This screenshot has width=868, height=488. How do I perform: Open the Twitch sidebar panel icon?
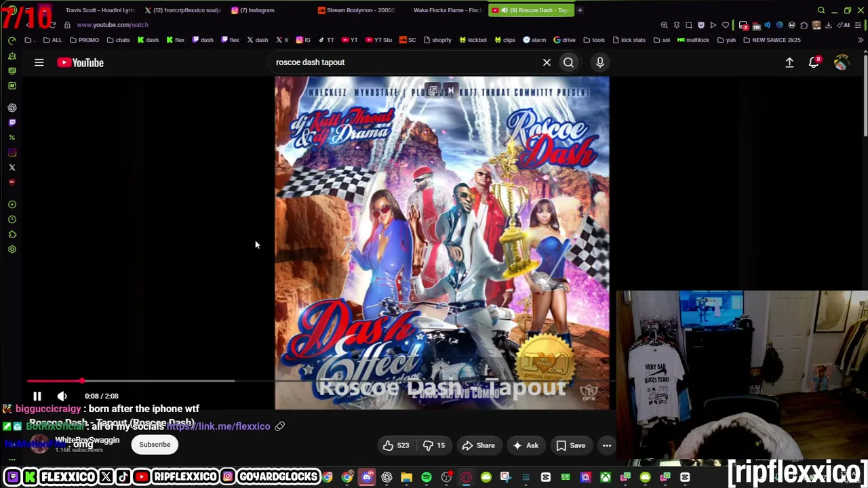(12, 123)
